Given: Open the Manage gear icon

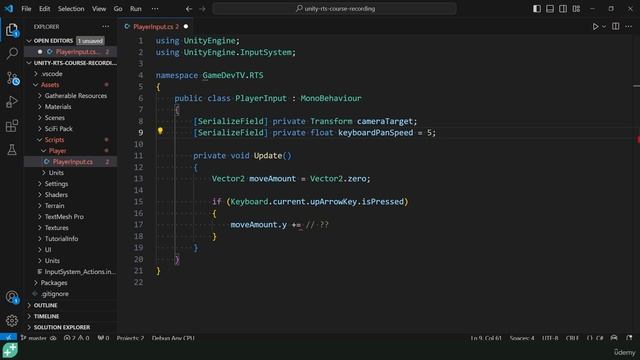Looking at the screenshot, I should point(12,321).
